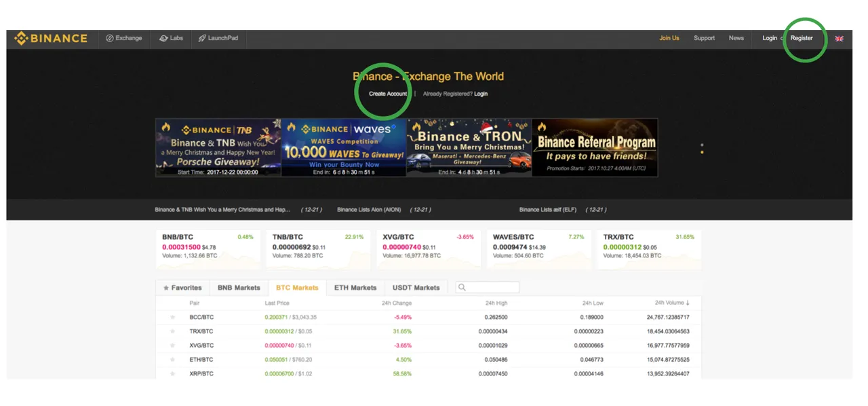Open the XVG/BTC ticker card
Screen dimensions: 868x406
[429, 249]
